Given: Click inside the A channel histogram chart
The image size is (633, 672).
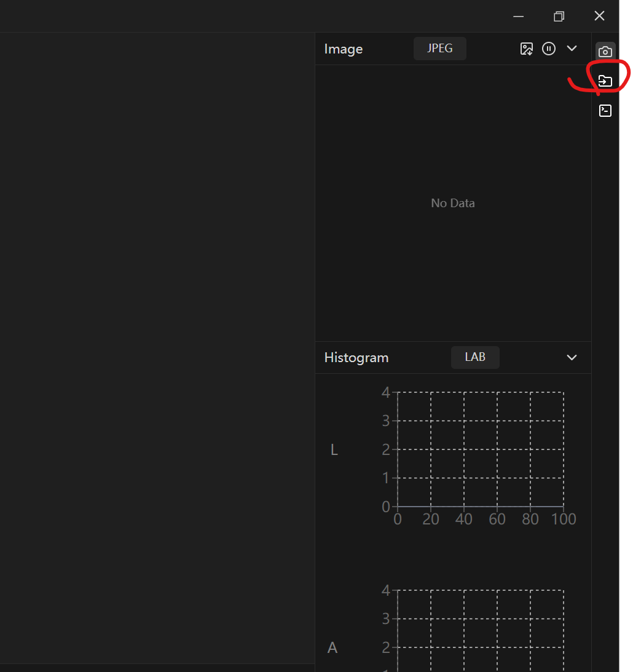Looking at the screenshot, I should [x=481, y=631].
